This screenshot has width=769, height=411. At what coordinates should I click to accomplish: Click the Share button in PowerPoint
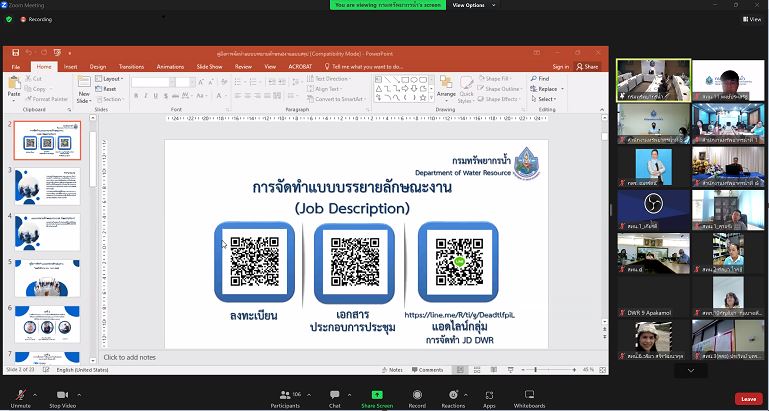587,67
